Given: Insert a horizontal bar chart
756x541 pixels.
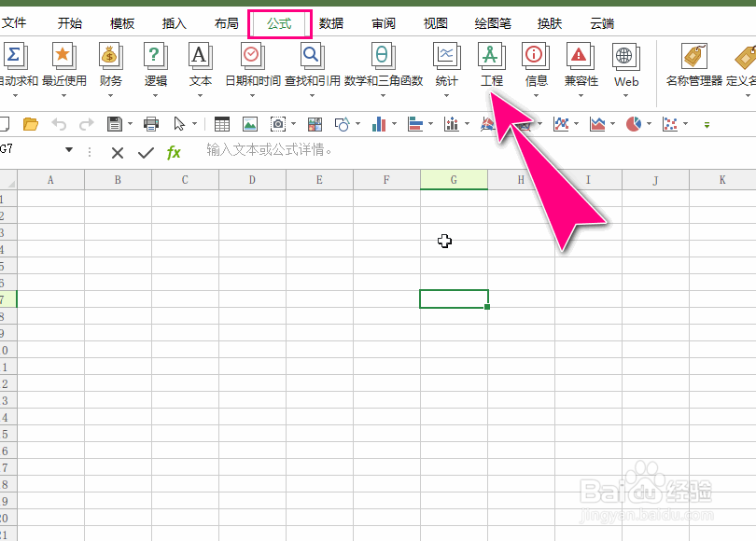Looking at the screenshot, I should point(415,124).
